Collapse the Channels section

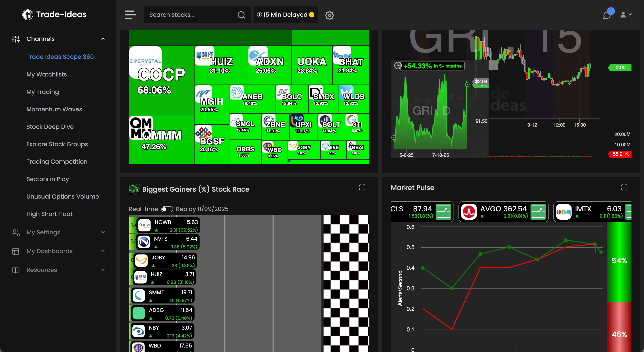click(x=103, y=39)
